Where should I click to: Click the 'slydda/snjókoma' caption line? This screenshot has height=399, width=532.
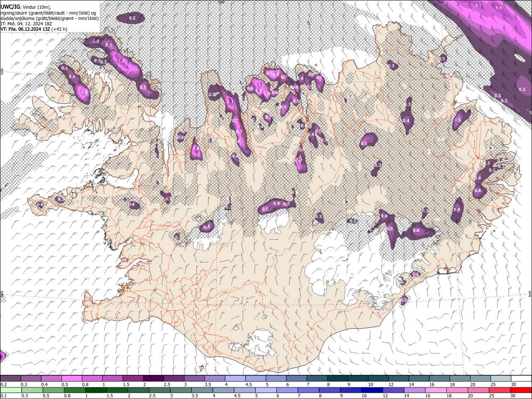tap(49, 18)
